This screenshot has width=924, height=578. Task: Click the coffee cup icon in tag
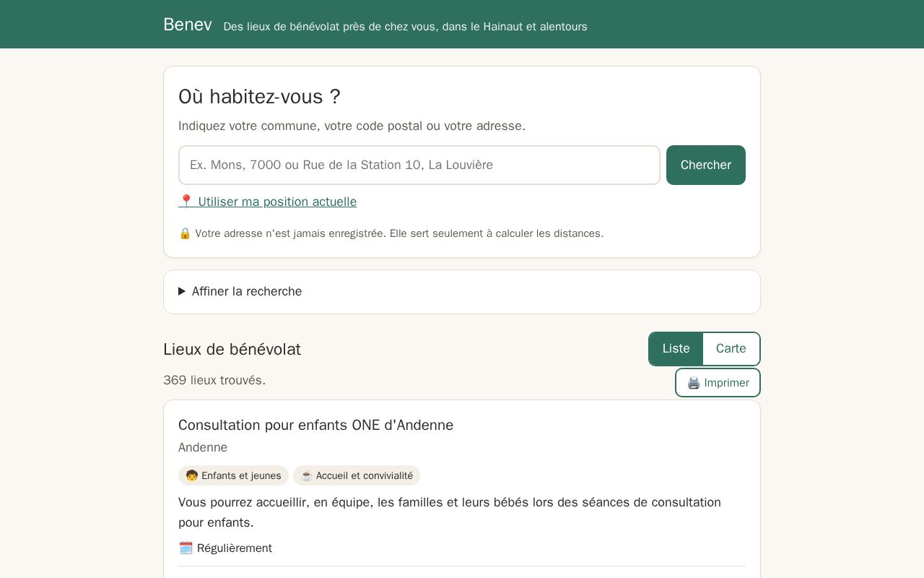pyautogui.click(x=306, y=475)
